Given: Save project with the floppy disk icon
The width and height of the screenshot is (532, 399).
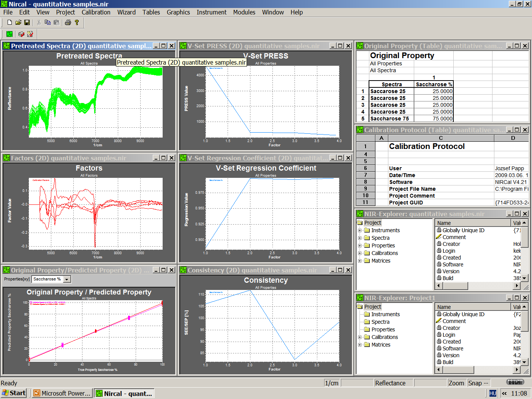Looking at the screenshot, I should pos(27,22).
